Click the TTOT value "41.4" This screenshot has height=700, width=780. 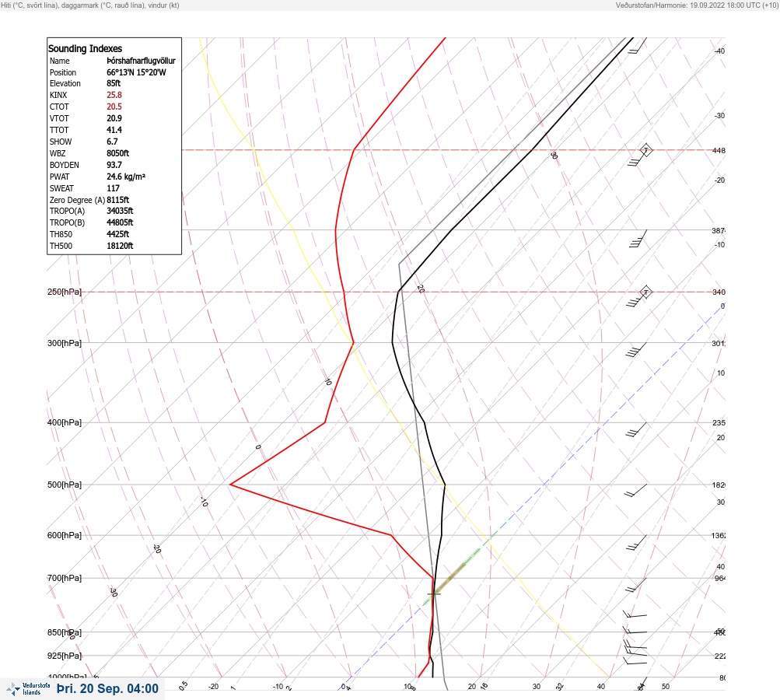click(114, 130)
